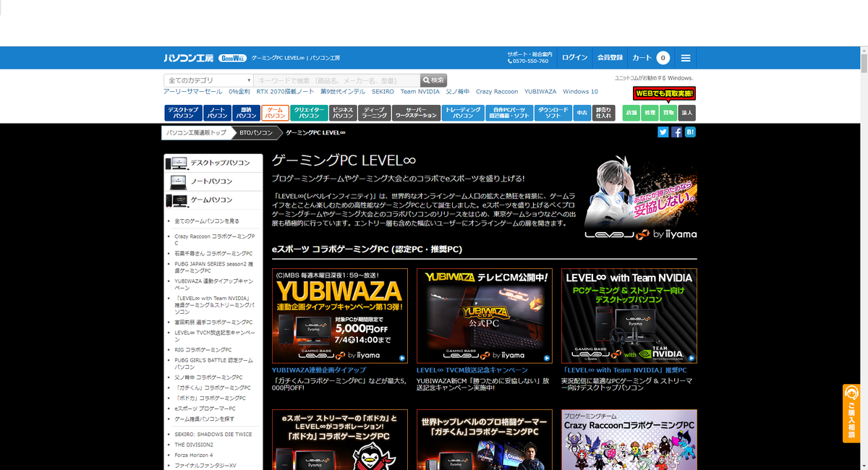This screenshot has height=470, width=868.
Task: Click THE DIVISION2 sidebar link
Action: [x=194, y=445]
